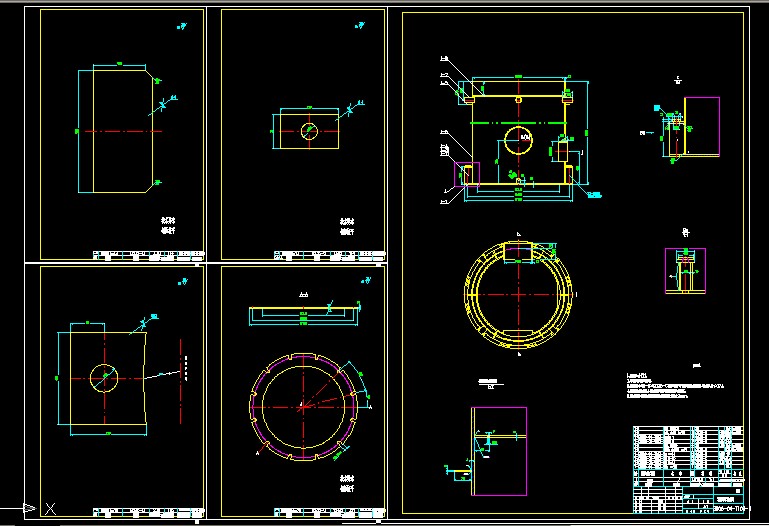This screenshot has height=526, width=769.
Task: Click the narrow section view above the slotted ring
Action: (x=302, y=313)
